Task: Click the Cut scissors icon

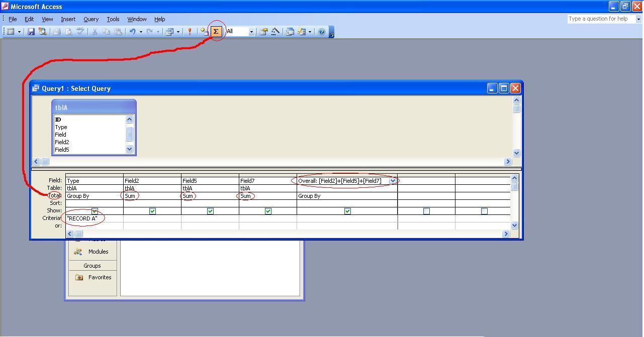Action: [94, 32]
